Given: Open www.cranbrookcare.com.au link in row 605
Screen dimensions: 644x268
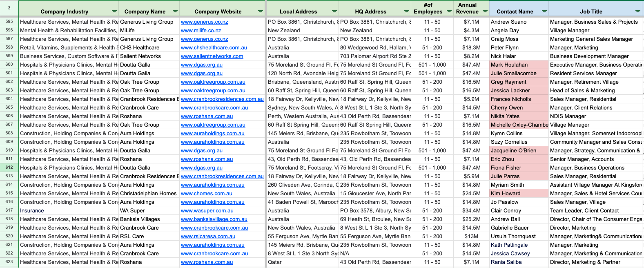Looking at the screenshot, I should [x=214, y=108].
